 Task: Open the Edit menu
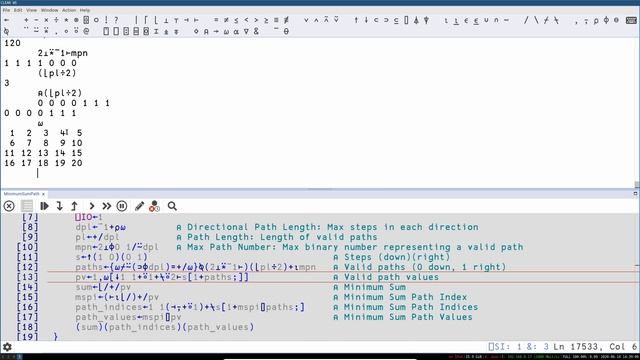point(18,10)
